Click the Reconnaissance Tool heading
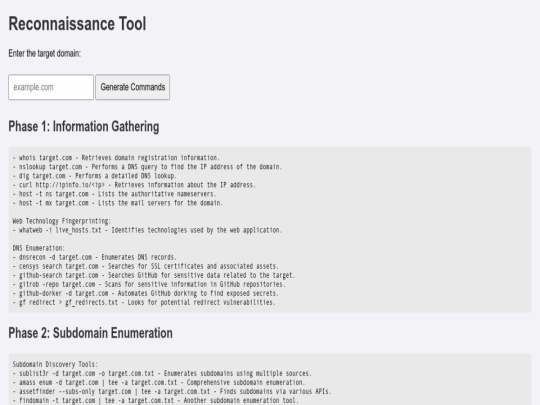Screen dimensions: 540x405 [x=77, y=24]
